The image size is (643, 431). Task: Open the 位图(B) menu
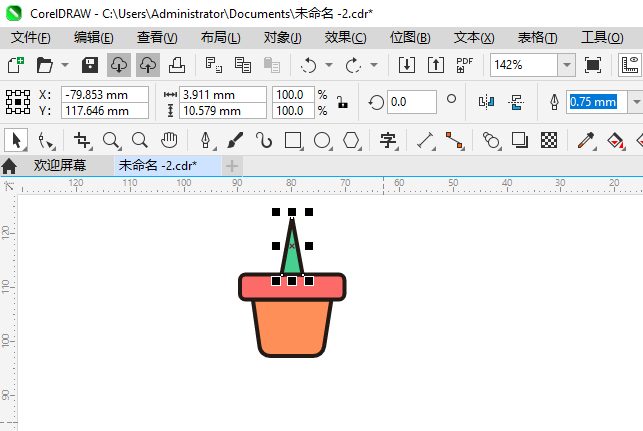tap(410, 38)
